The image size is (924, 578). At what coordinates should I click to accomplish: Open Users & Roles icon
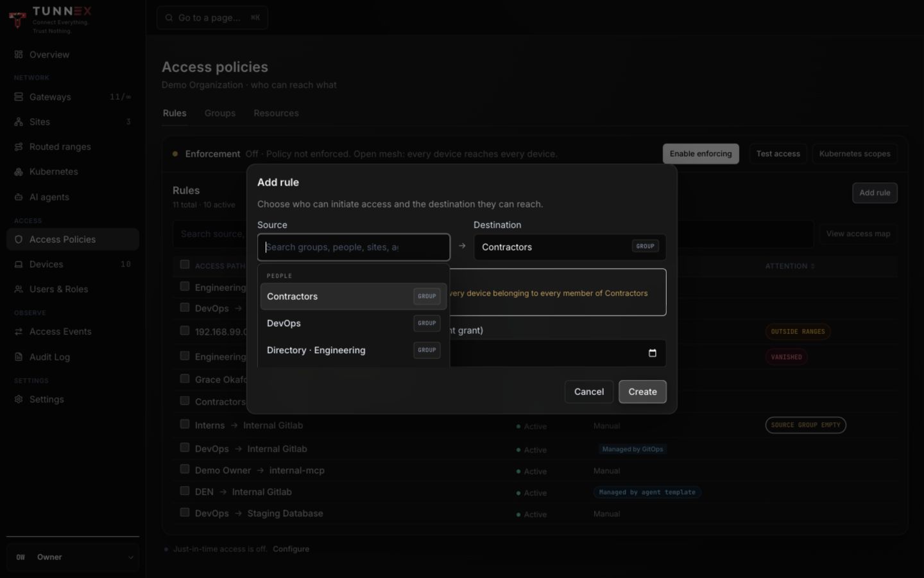coord(19,290)
